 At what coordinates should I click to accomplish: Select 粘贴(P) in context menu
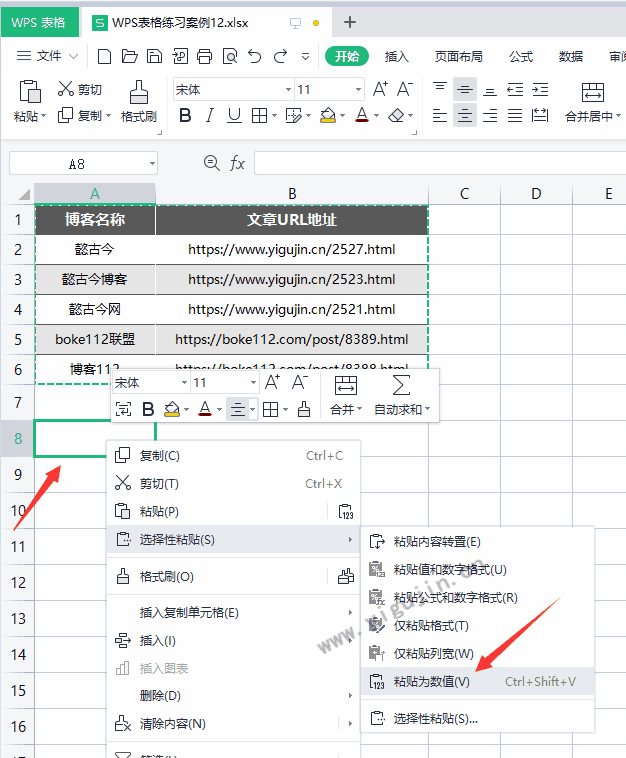218,511
